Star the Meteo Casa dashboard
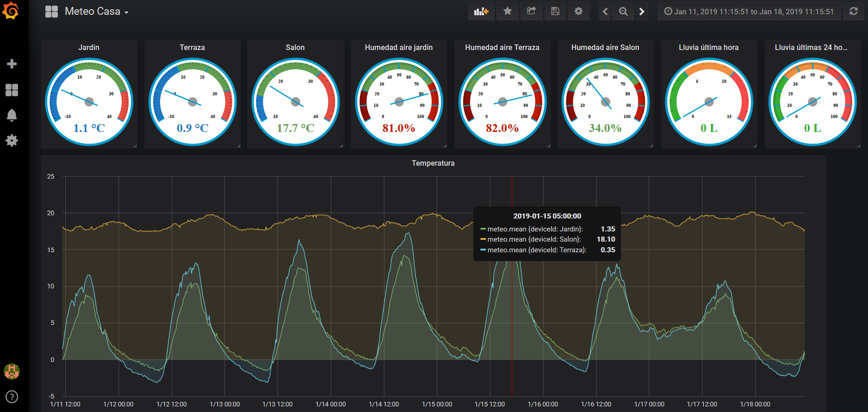This screenshot has width=868, height=412. [x=508, y=11]
